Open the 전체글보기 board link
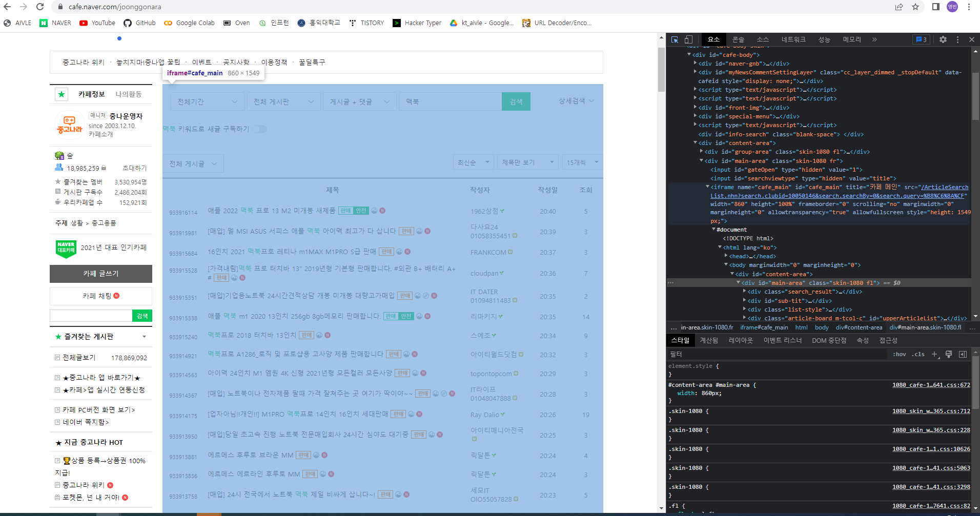The height and width of the screenshot is (516, 980). (79, 358)
